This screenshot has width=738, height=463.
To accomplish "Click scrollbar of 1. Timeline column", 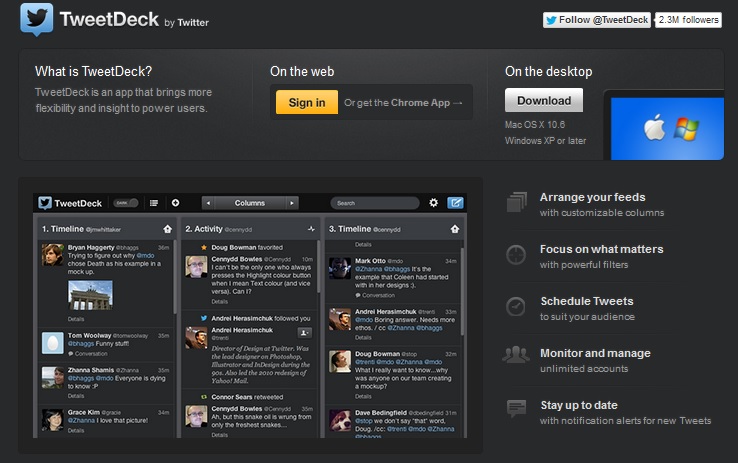I will click(x=175, y=278).
